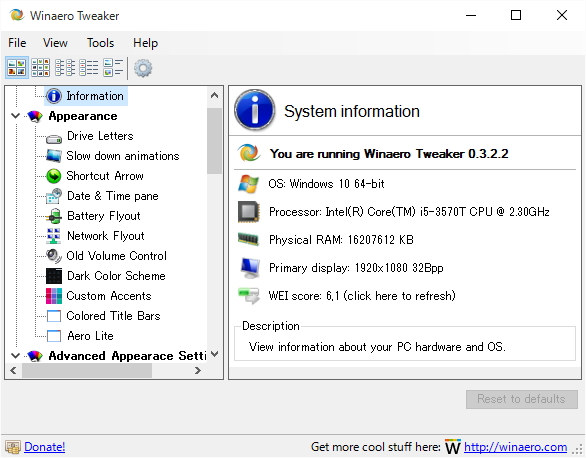The image size is (586, 458).
Task: Click the Primary display: 1920x1080 32Bpp text
Action: coord(356,268)
